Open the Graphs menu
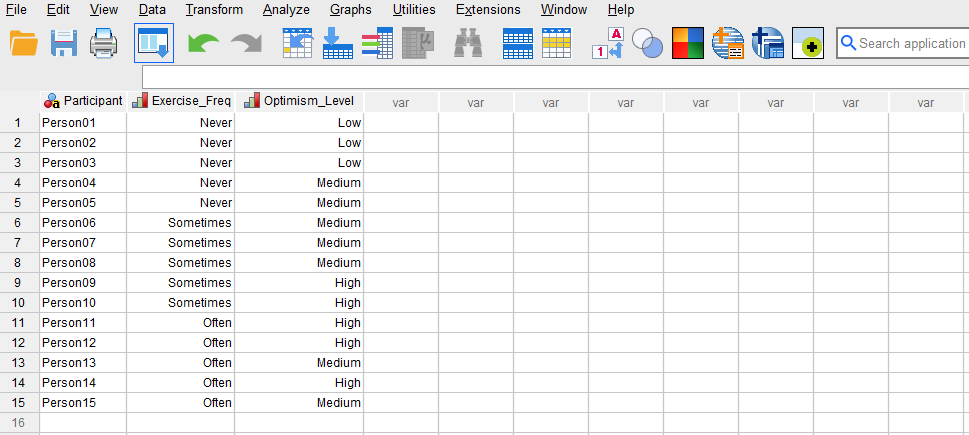969x435 pixels. [x=350, y=10]
